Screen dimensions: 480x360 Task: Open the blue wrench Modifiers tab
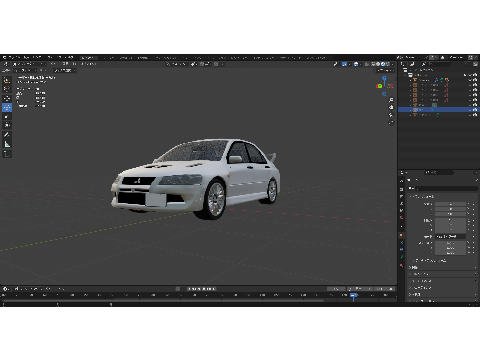pyautogui.click(x=401, y=242)
